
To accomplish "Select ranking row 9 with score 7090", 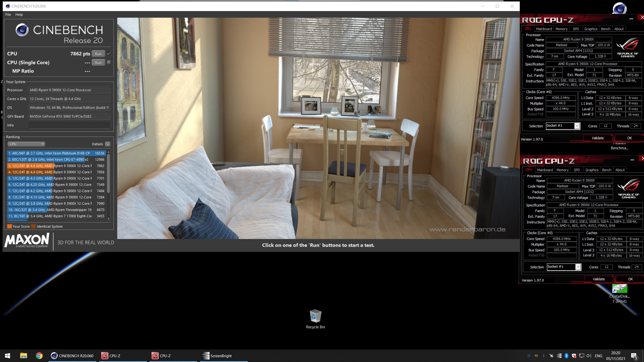I will coord(56,203).
